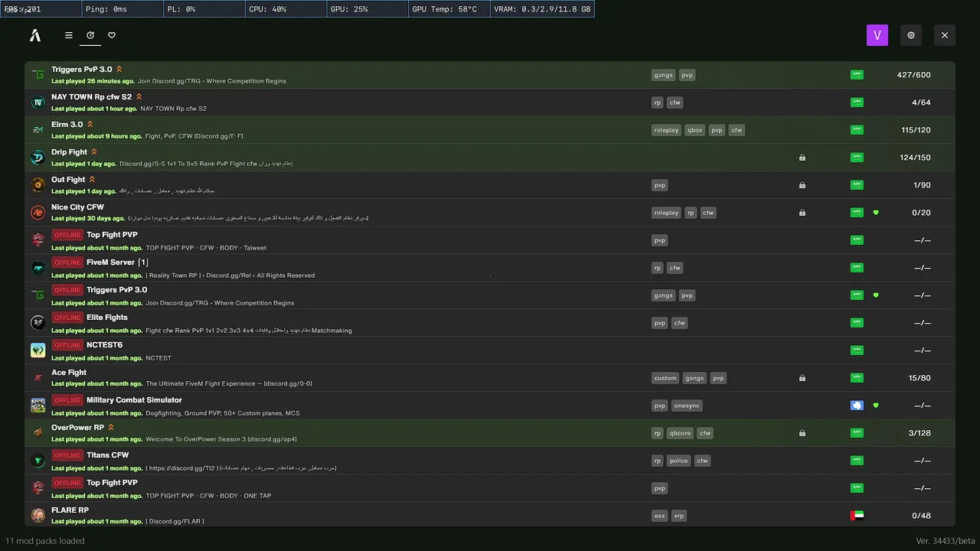Click the lock icon on OverPower RP row
The height and width of the screenshot is (551, 980).
pos(802,433)
